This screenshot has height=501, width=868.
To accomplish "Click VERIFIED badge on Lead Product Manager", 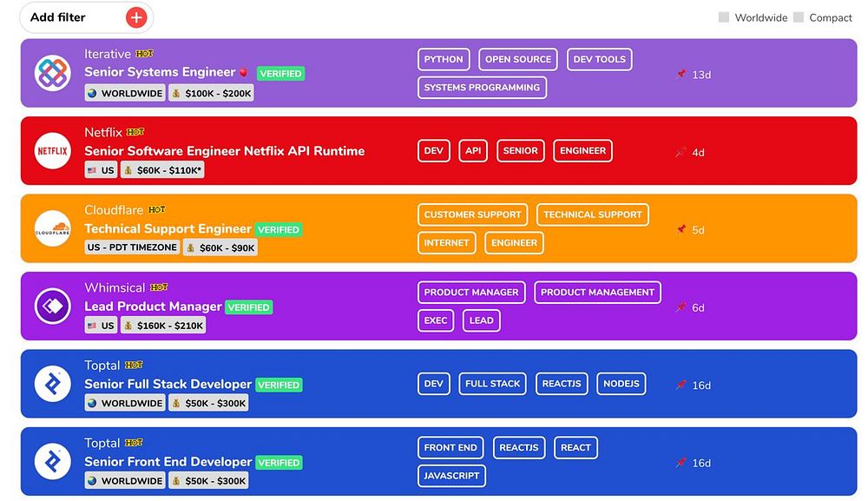I will (248, 307).
